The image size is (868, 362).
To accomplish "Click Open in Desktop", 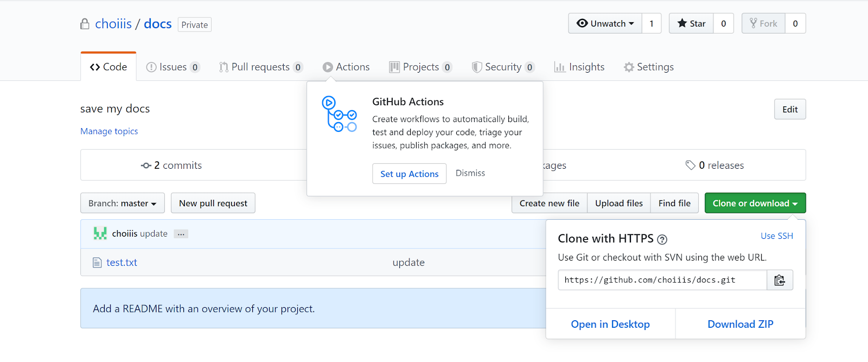I will pos(610,324).
